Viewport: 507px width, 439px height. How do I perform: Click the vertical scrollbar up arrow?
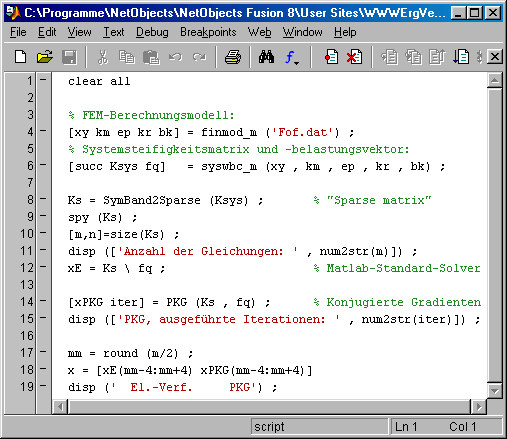[x=495, y=81]
